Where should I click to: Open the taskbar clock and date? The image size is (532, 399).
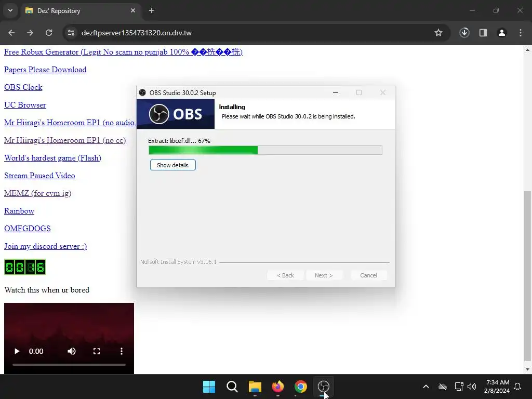497,387
